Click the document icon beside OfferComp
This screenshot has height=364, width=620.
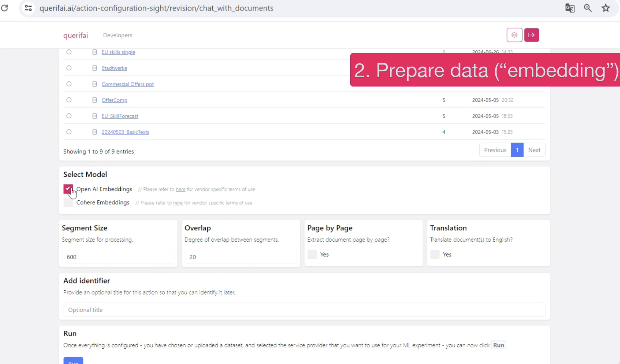(94, 100)
